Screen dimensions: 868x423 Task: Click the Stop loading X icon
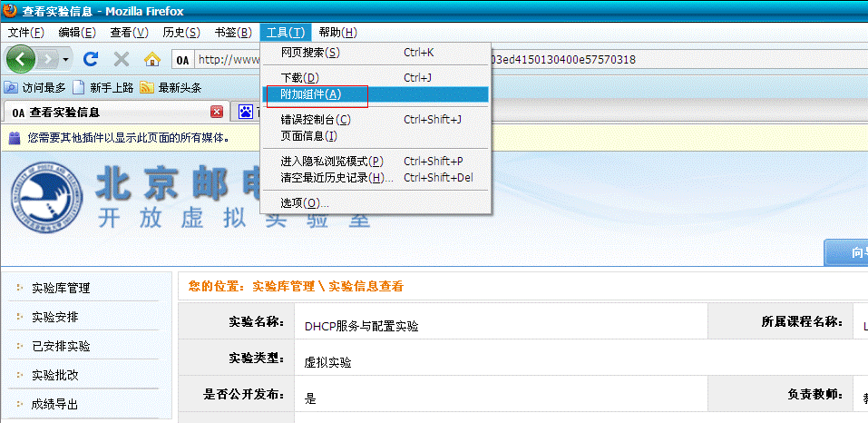coord(121,59)
